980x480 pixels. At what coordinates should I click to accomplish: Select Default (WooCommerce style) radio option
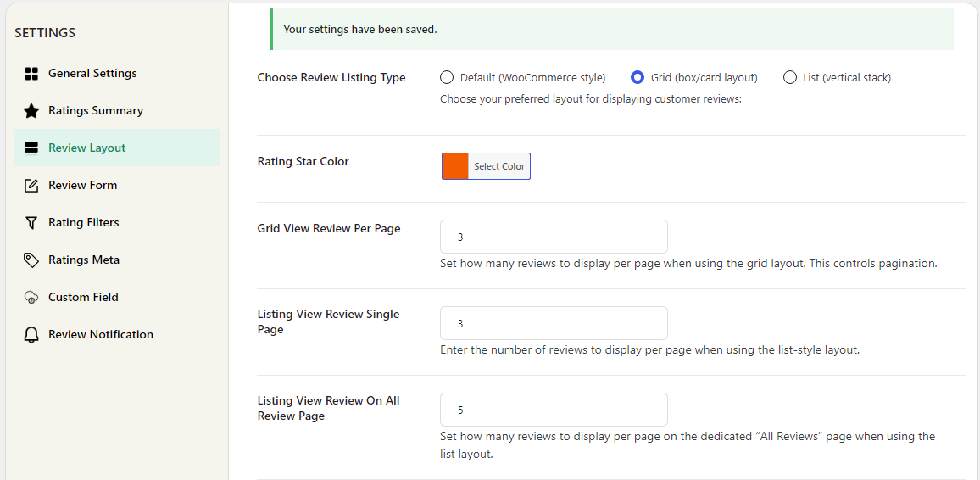click(x=446, y=77)
